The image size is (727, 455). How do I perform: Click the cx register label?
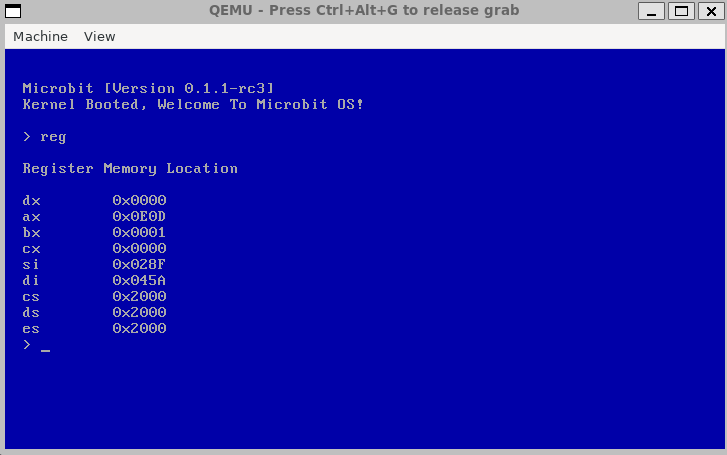click(x=31, y=249)
